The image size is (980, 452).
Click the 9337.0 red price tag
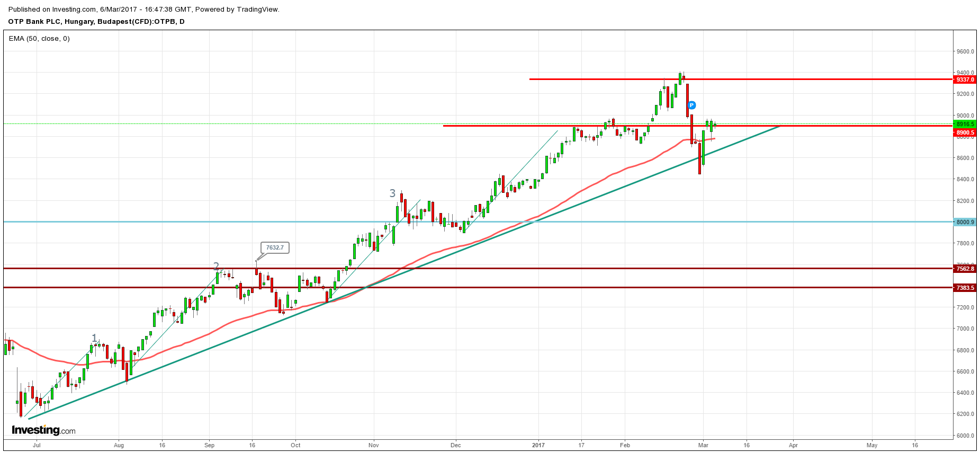(x=965, y=79)
